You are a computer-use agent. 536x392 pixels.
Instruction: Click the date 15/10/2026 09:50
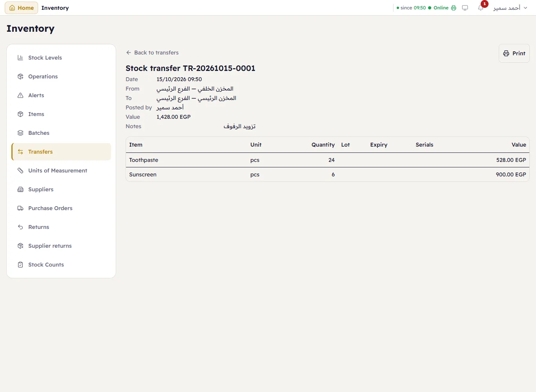click(x=179, y=79)
